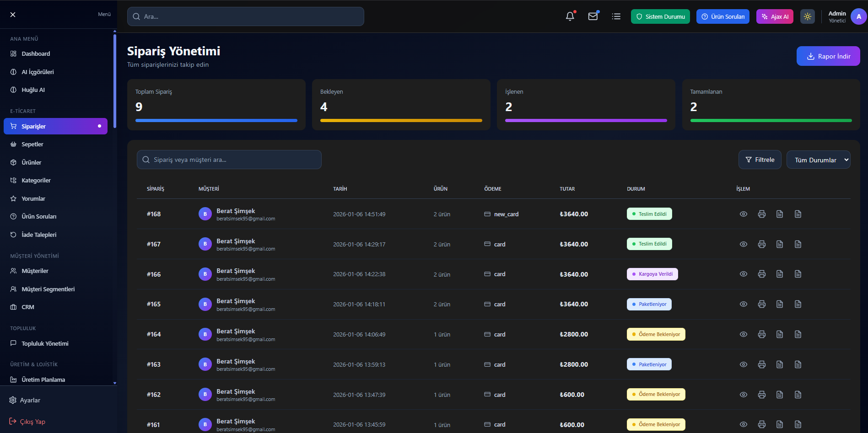
Task: Click the notification bell icon
Action: point(570,16)
